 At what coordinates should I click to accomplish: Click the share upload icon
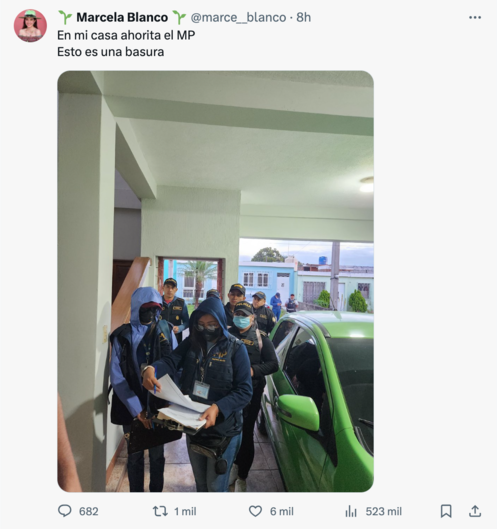[x=475, y=511]
